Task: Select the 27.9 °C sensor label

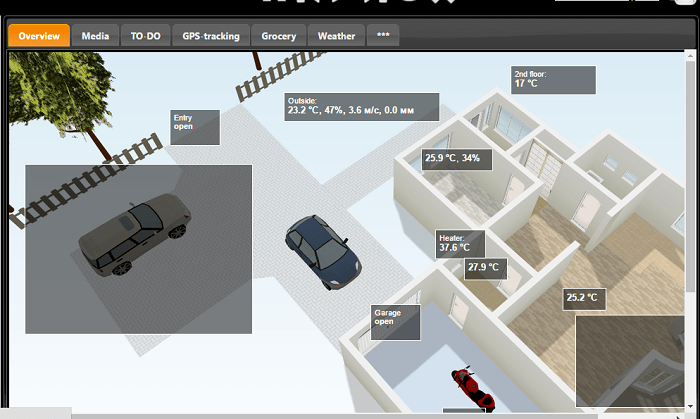Action: [x=486, y=268]
